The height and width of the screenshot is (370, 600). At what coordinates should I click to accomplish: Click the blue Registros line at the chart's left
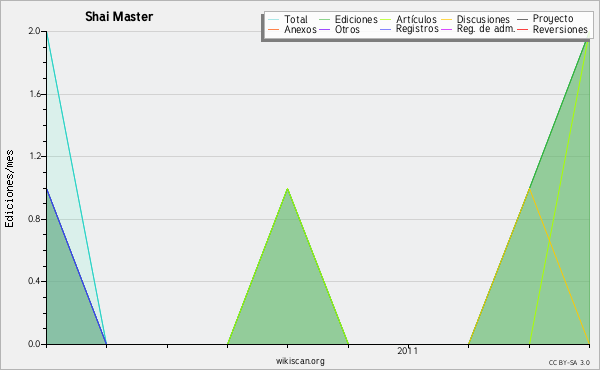pyautogui.click(x=77, y=266)
